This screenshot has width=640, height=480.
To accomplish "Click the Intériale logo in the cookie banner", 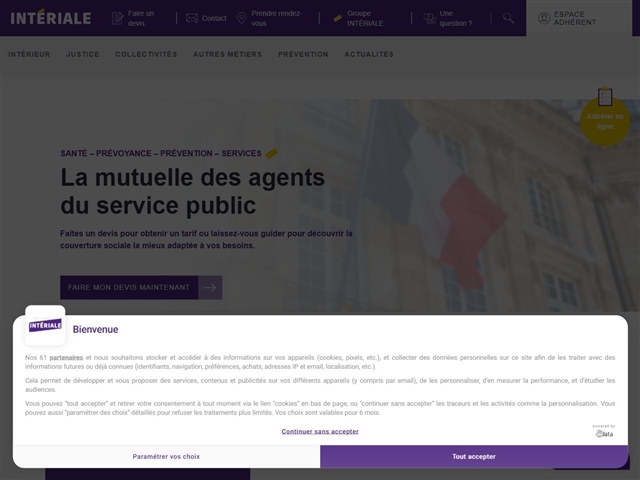I will click(45, 325).
